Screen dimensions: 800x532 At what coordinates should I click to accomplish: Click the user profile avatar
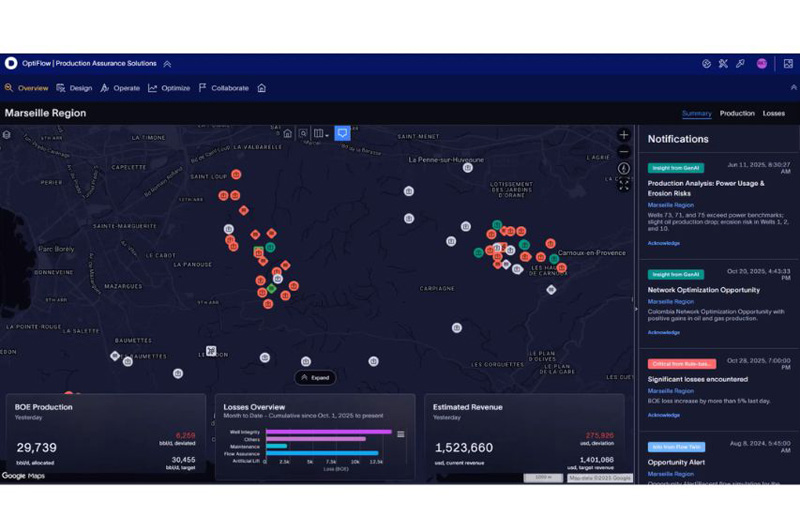tap(761, 63)
